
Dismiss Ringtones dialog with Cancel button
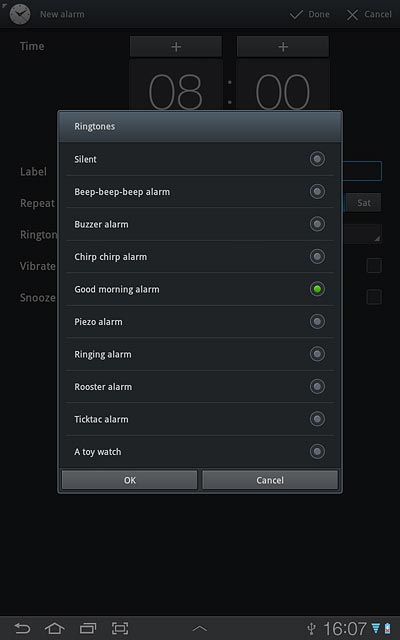click(270, 480)
